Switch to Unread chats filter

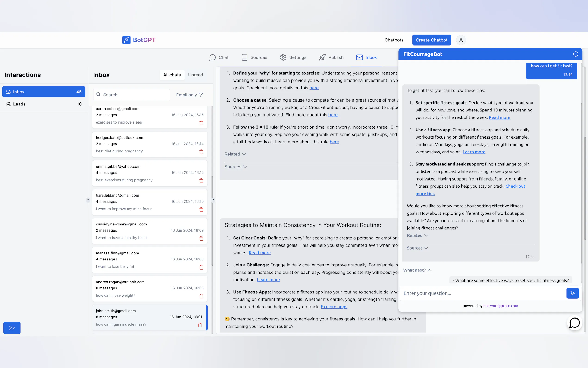[195, 75]
